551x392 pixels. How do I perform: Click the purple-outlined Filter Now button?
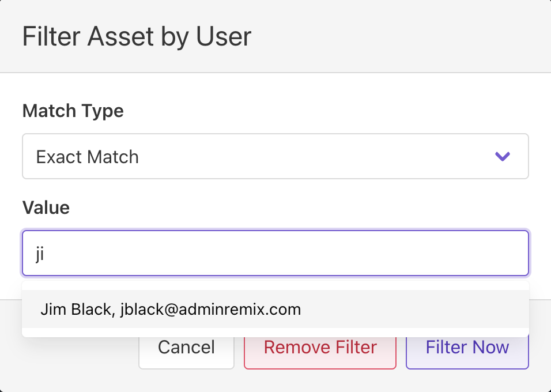tap(467, 348)
